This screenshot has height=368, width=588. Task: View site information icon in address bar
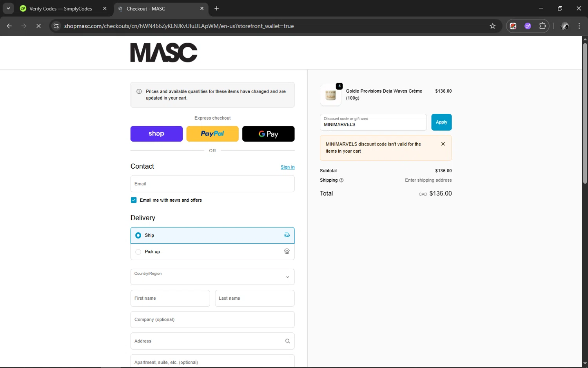56,26
